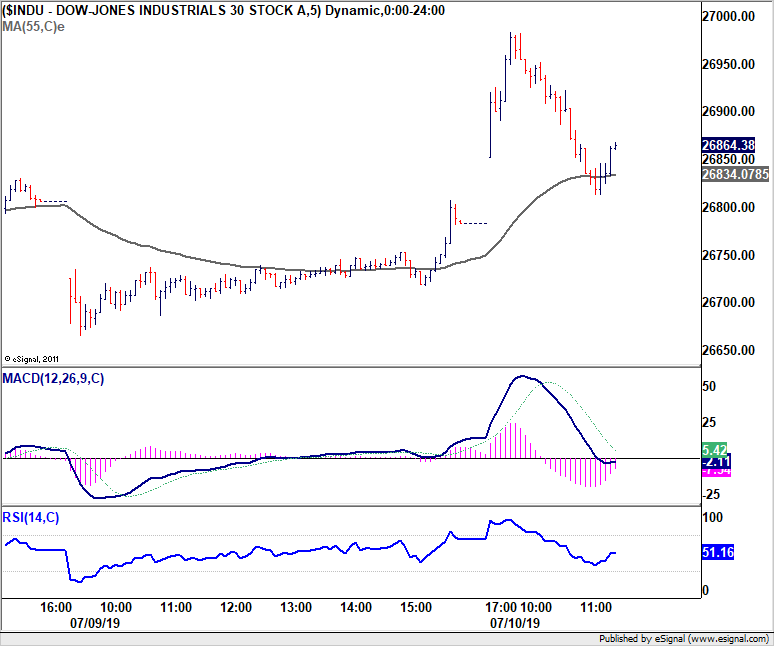Click the 07/09/19 date label

pos(95,623)
